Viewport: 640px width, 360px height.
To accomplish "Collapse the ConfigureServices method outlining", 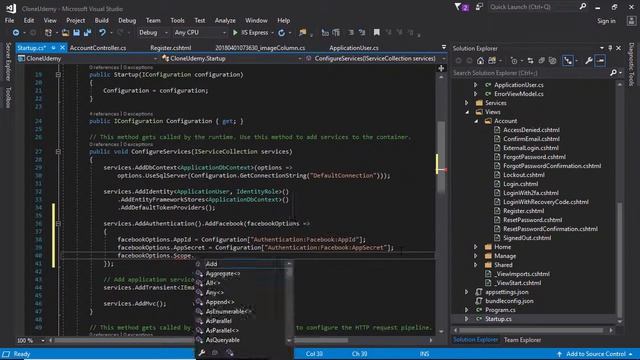I will [58, 151].
